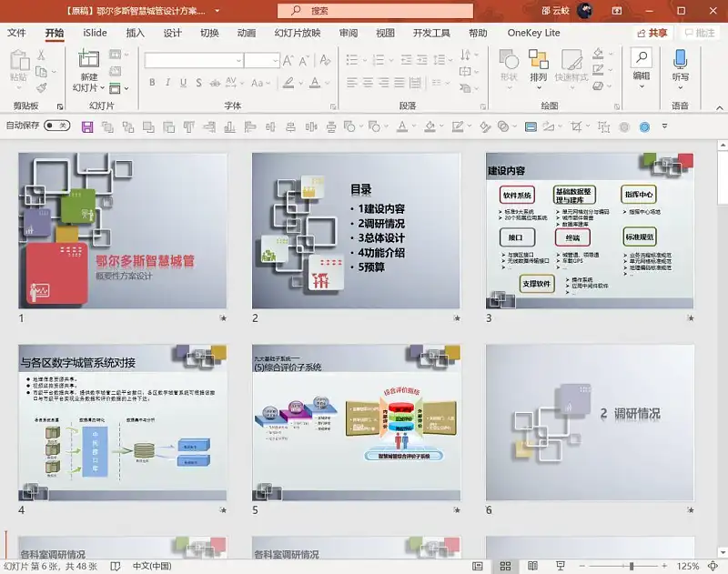Open the font color dropdown arrow
728x574 pixels.
point(328,83)
